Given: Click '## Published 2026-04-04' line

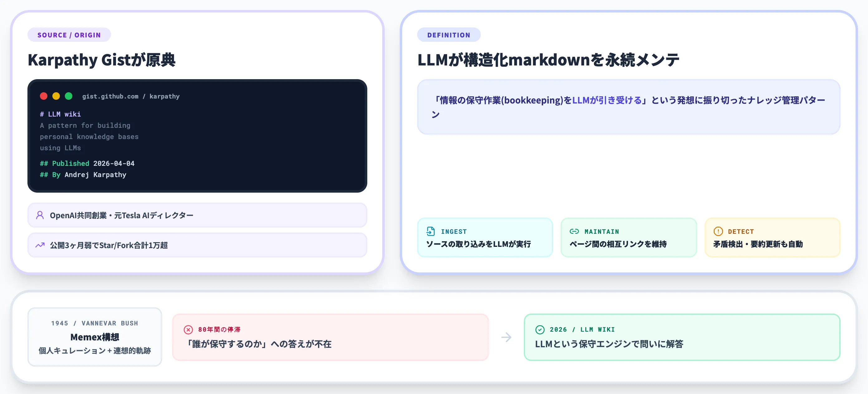Looking at the screenshot, I should coord(87,163).
